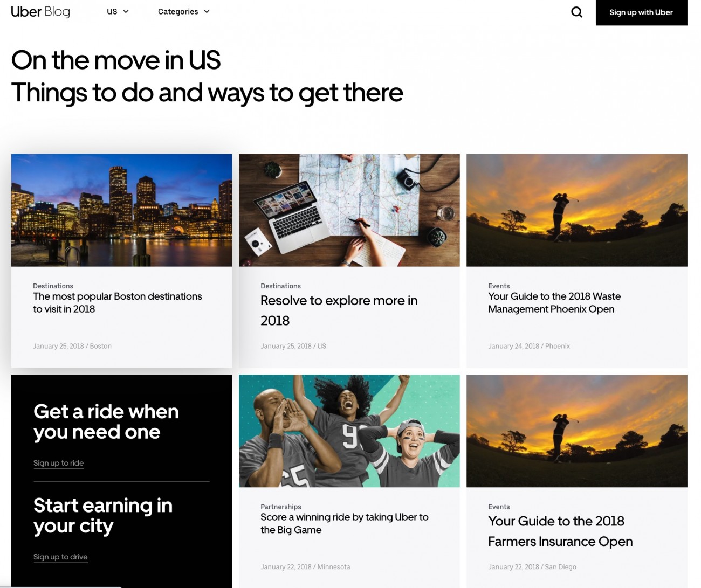Click the Start earning in your city heading
This screenshot has height=588, width=701.
pos(103,516)
